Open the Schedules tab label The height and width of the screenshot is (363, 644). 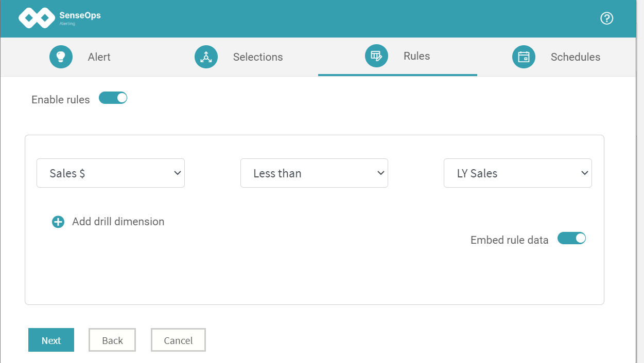[x=575, y=57]
